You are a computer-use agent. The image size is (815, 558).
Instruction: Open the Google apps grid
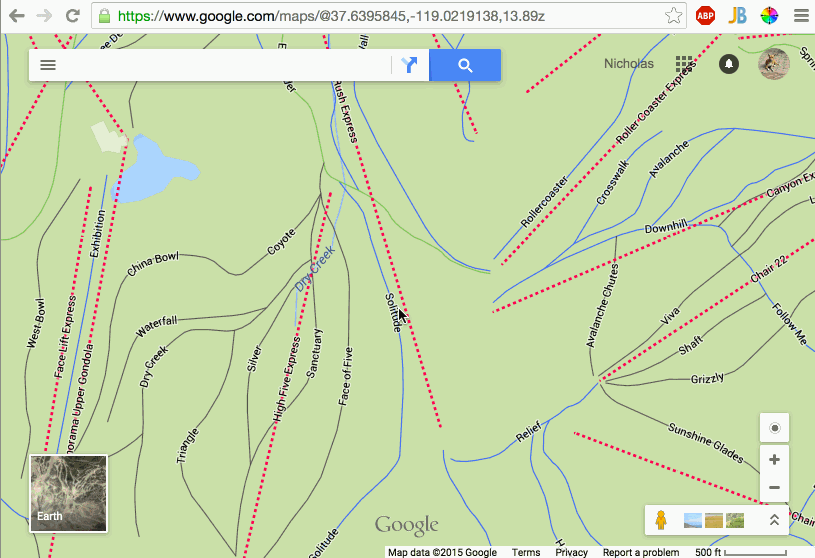click(x=684, y=64)
